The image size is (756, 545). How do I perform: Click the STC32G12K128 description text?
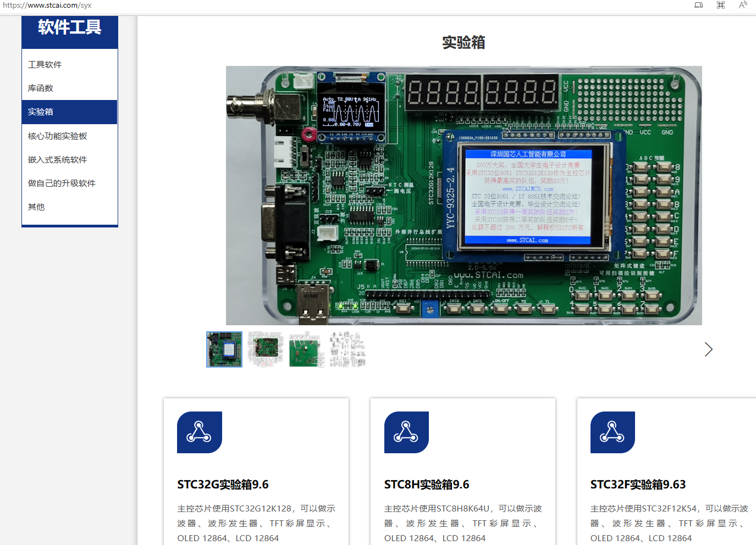256,523
